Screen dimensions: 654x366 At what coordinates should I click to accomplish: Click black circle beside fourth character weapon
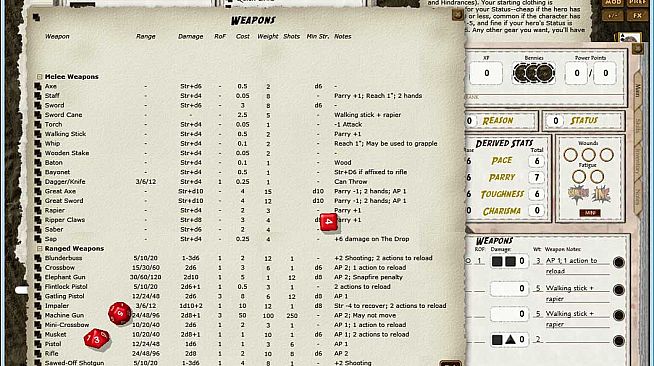click(x=619, y=341)
